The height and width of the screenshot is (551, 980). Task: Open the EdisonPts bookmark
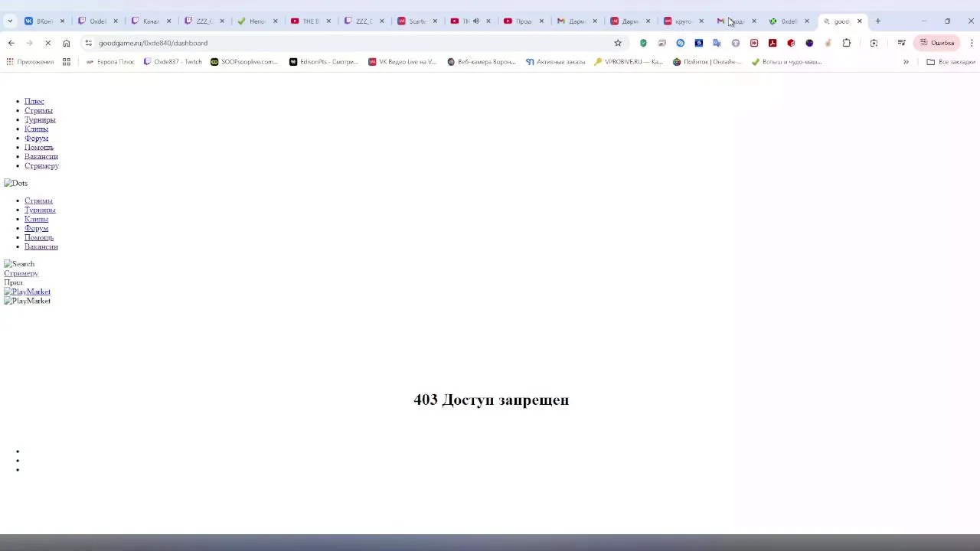click(x=324, y=62)
